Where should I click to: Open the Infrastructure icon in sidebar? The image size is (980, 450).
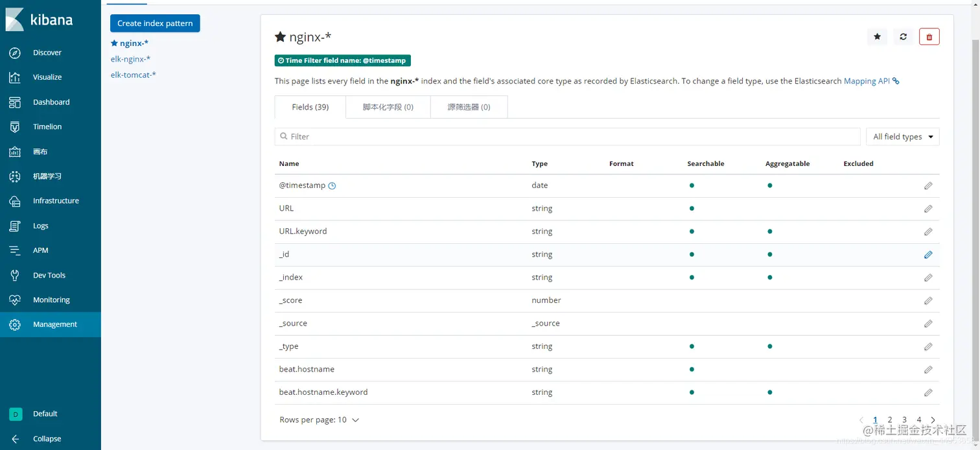point(15,201)
